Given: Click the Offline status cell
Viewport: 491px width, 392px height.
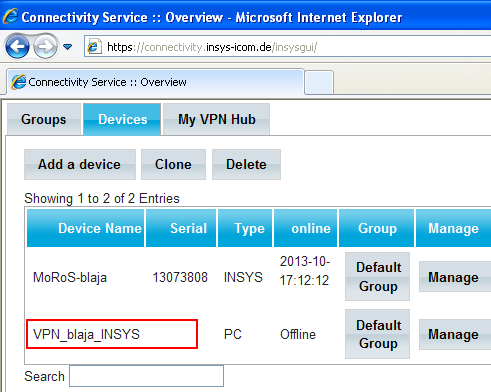Looking at the screenshot, I should pos(298,334).
